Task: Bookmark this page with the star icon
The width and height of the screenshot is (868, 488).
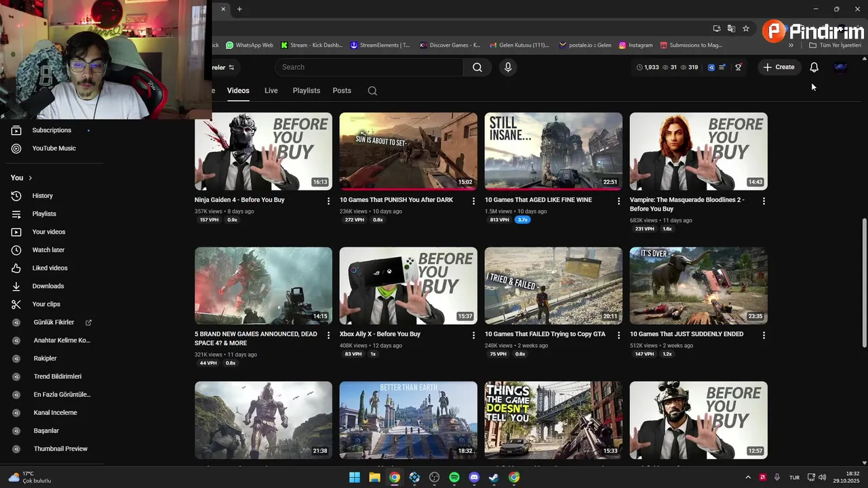Action: [746, 28]
